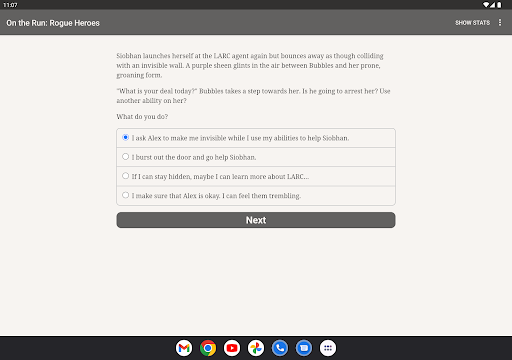Open the app drawer grid icon
Screen dimensions: 512x360
(328, 348)
